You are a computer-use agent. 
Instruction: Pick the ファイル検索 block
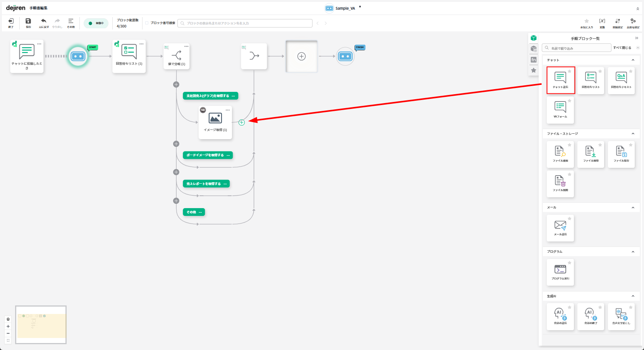[560, 154]
